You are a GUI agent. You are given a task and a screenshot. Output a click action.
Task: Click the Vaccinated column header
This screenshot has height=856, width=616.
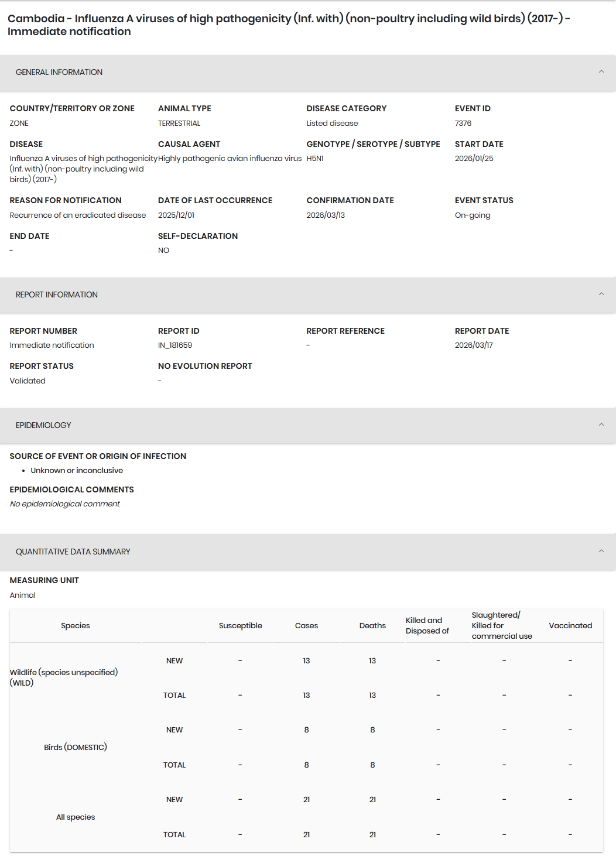click(x=570, y=625)
